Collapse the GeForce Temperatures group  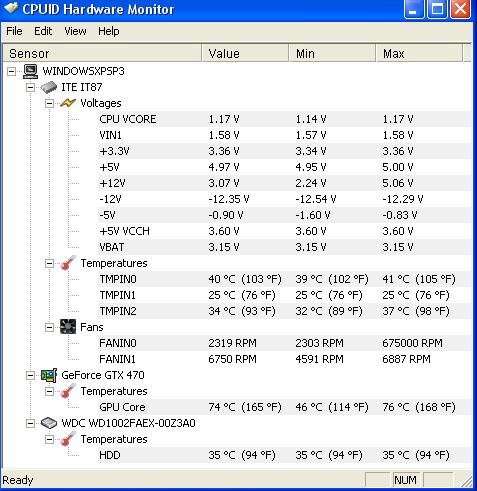(x=49, y=391)
